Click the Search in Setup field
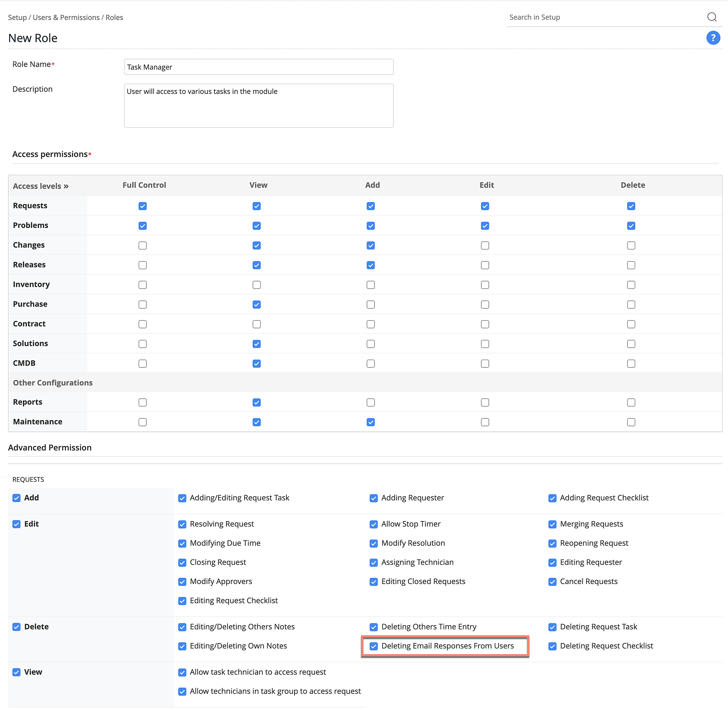 pos(597,17)
